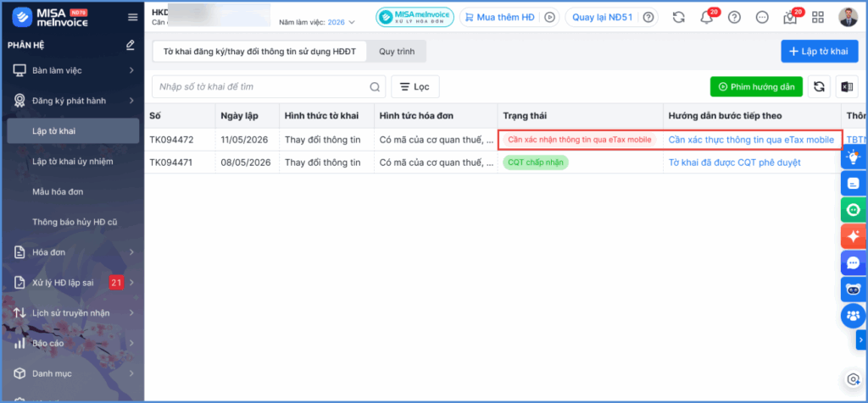
Task: Open the announcements icon with badge
Action: pos(790,18)
